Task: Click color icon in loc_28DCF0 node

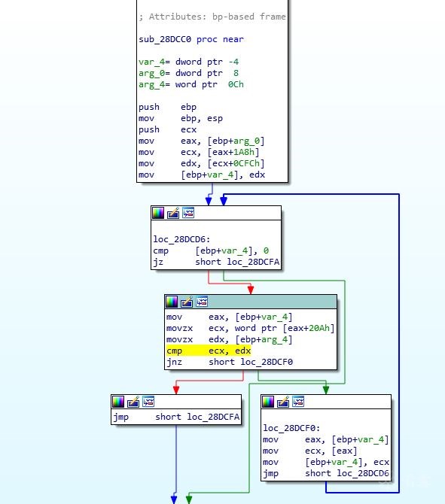Action: click(x=268, y=402)
